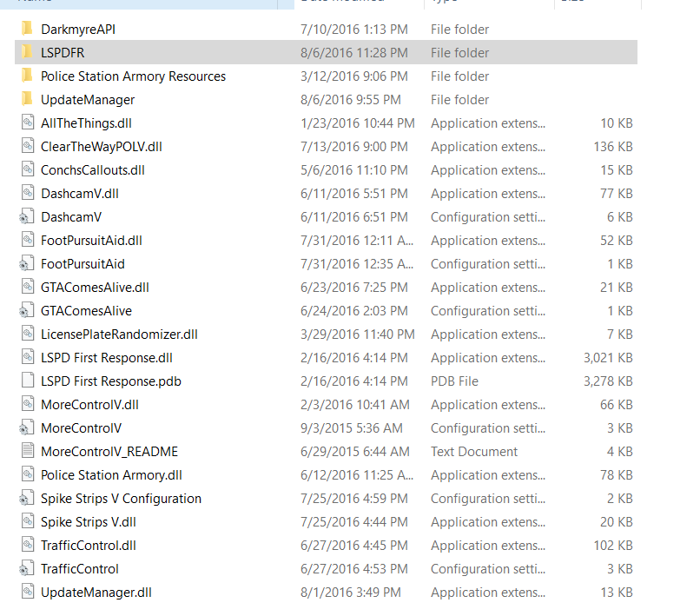Select the LSPD First Response.pdb name

(111, 381)
